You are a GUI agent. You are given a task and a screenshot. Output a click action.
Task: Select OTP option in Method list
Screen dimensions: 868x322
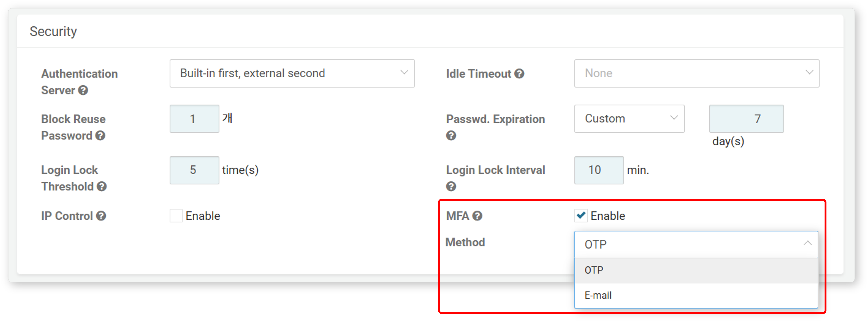pos(696,270)
